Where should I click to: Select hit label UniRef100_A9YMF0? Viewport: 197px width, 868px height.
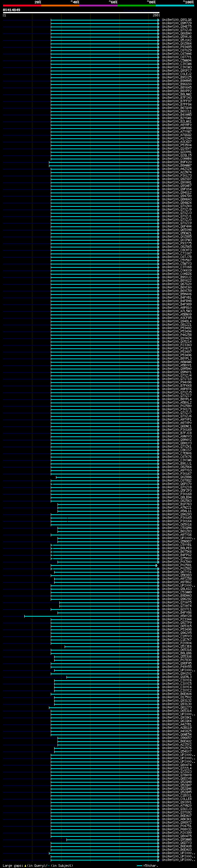pyautogui.click(x=177, y=125)
